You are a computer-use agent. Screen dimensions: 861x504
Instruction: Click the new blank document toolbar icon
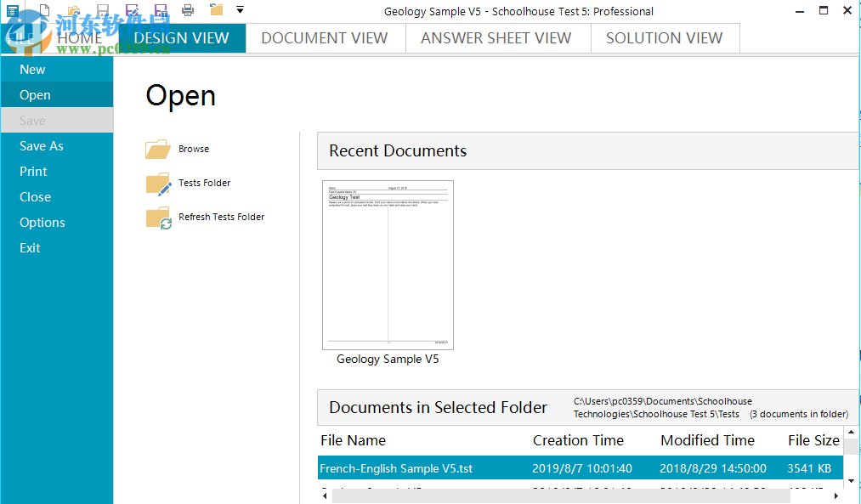coord(44,10)
